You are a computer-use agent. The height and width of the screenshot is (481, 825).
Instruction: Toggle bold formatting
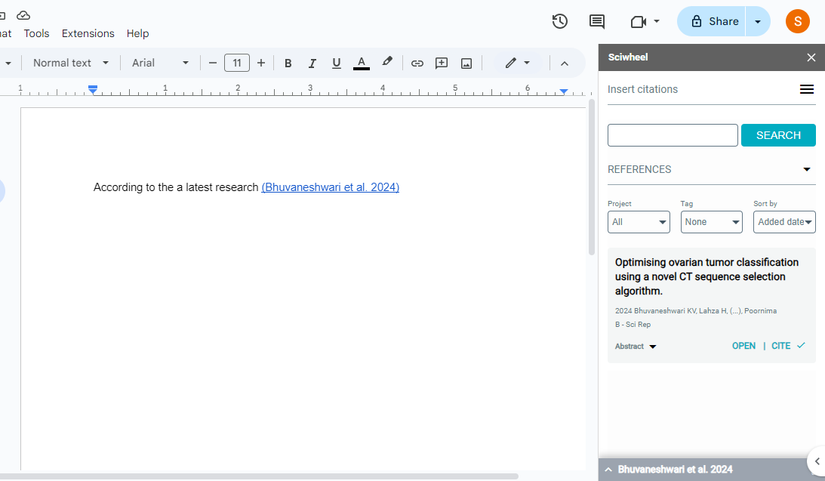click(x=288, y=63)
